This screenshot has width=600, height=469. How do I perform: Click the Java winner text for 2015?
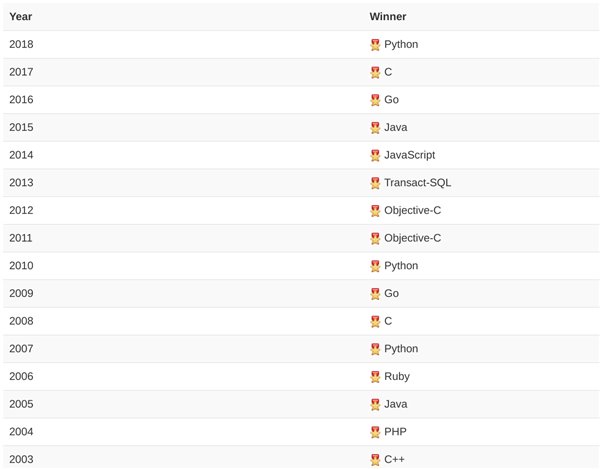396,127
